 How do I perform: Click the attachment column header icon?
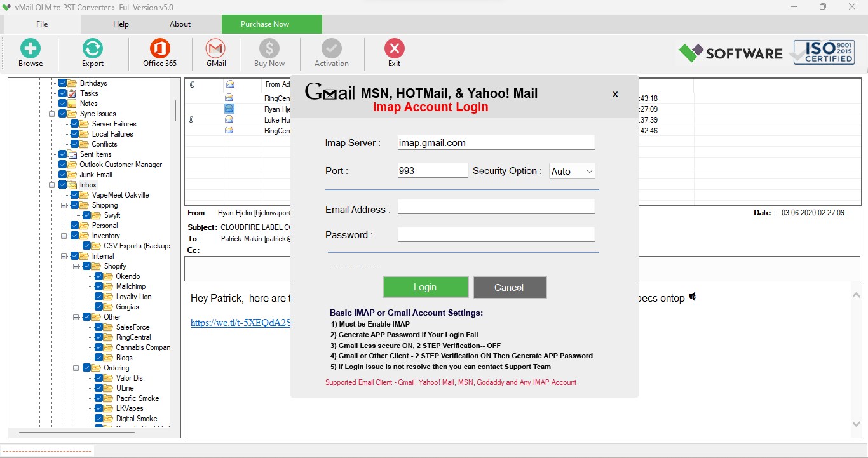[x=191, y=84]
